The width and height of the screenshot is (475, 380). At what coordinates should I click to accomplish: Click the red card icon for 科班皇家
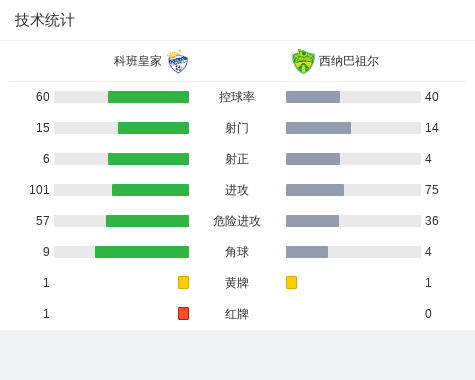click(183, 313)
